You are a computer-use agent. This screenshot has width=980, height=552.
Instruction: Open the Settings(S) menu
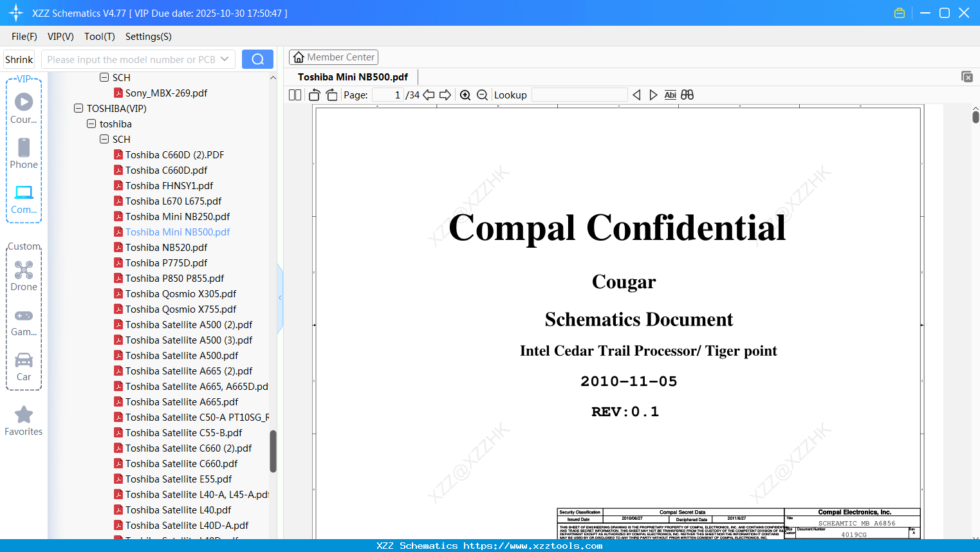click(x=149, y=37)
